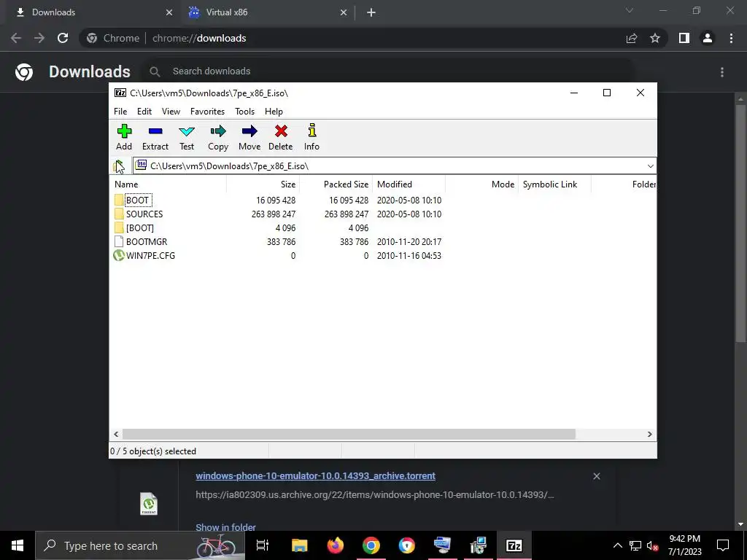Click the horizontal scrollbar right arrow
Image resolution: width=747 pixels, height=560 pixels.
650,435
